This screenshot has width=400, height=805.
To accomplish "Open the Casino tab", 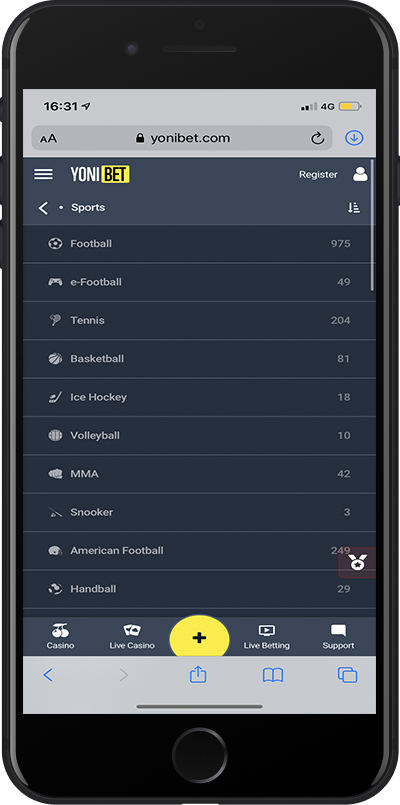I will click(x=61, y=637).
